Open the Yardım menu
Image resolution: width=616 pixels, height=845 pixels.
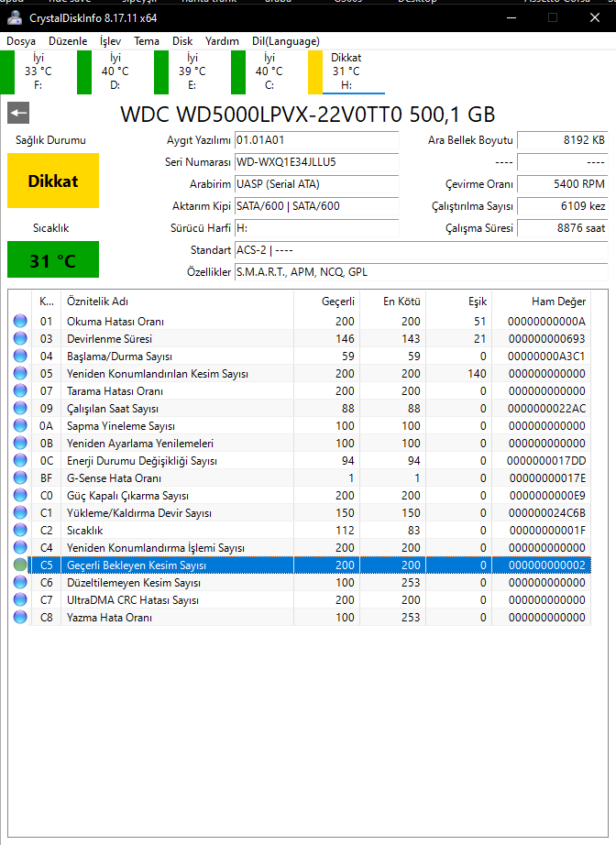(x=222, y=41)
